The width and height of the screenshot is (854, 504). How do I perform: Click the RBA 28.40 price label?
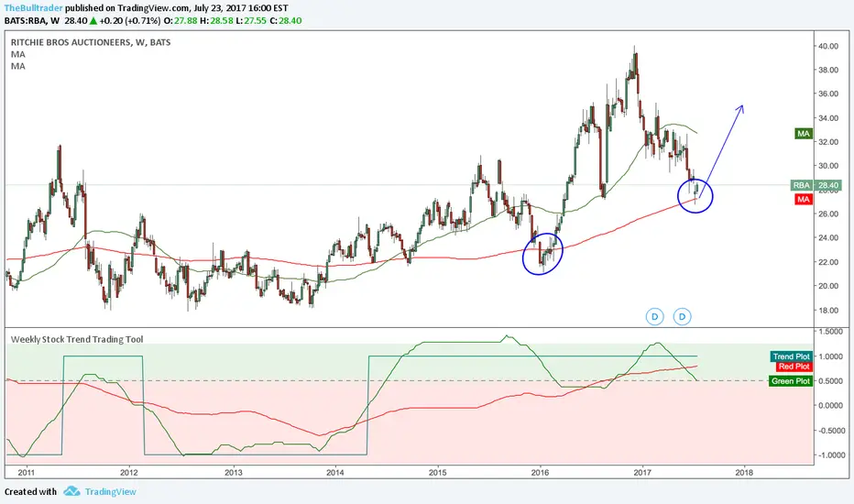tap(816, 185)
